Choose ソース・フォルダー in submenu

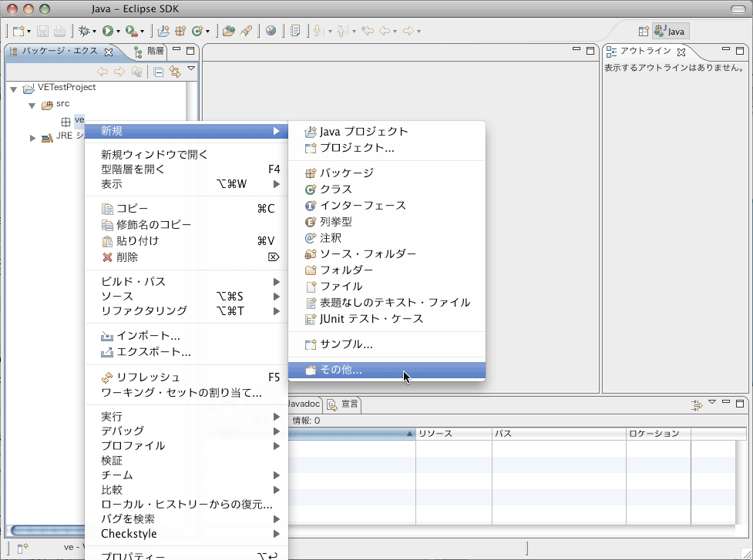(x=387, y=254)
